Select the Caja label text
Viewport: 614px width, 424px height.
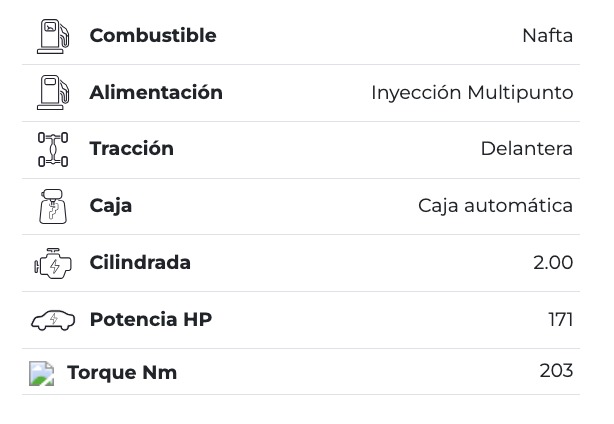[x=110, y=206]
